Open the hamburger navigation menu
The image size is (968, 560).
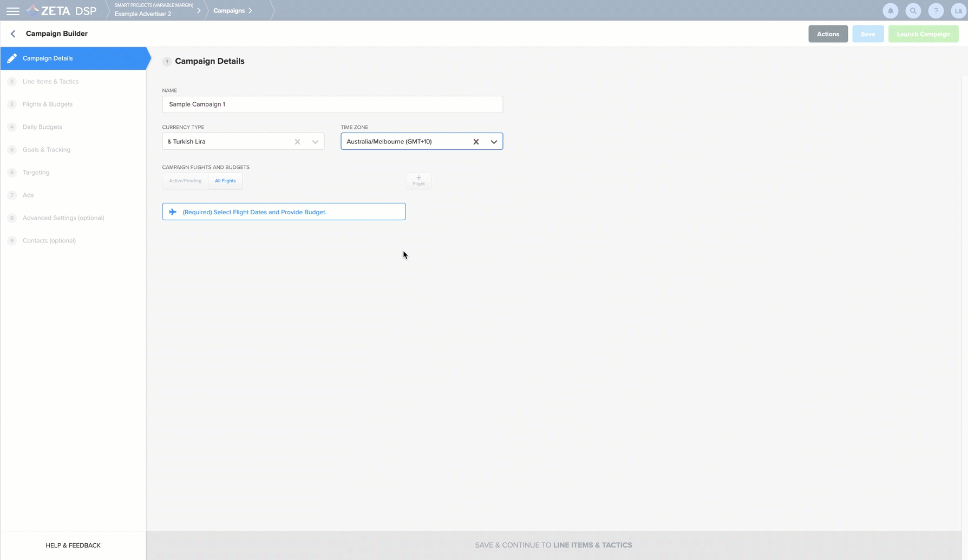point(12,11)
